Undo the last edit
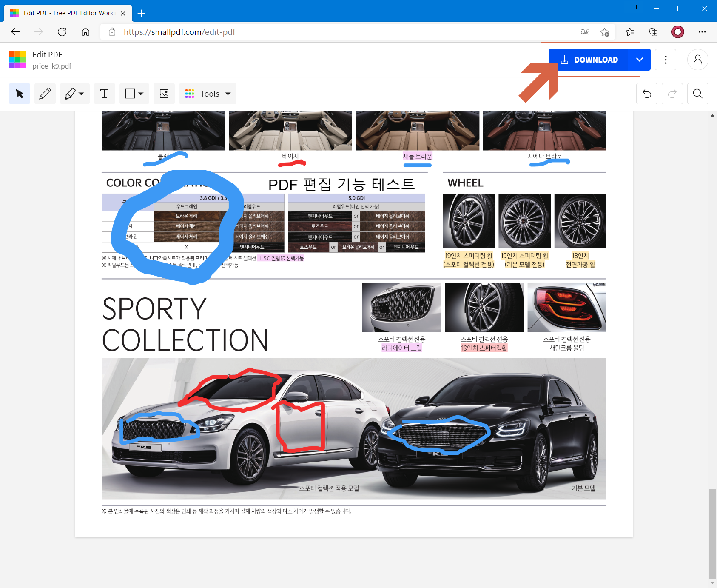 (x=647, y=94)
